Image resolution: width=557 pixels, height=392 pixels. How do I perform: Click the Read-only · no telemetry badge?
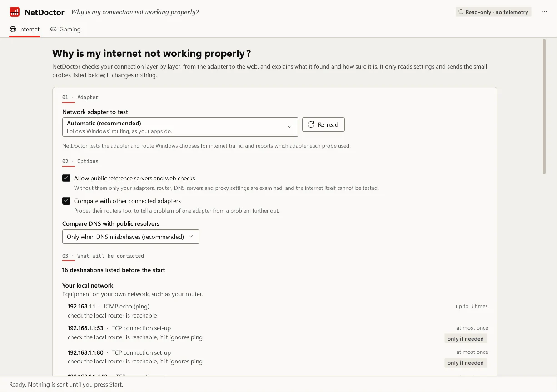coord(493,12)
